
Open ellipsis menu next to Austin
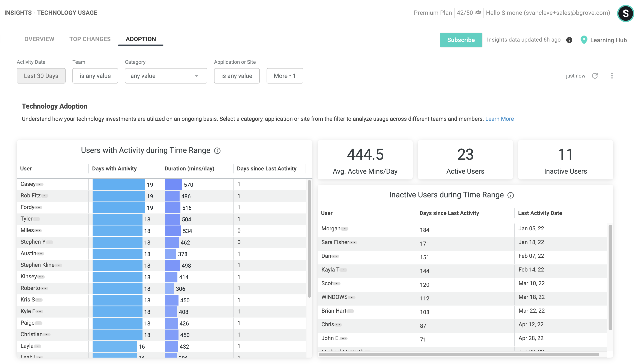(40, 254)
